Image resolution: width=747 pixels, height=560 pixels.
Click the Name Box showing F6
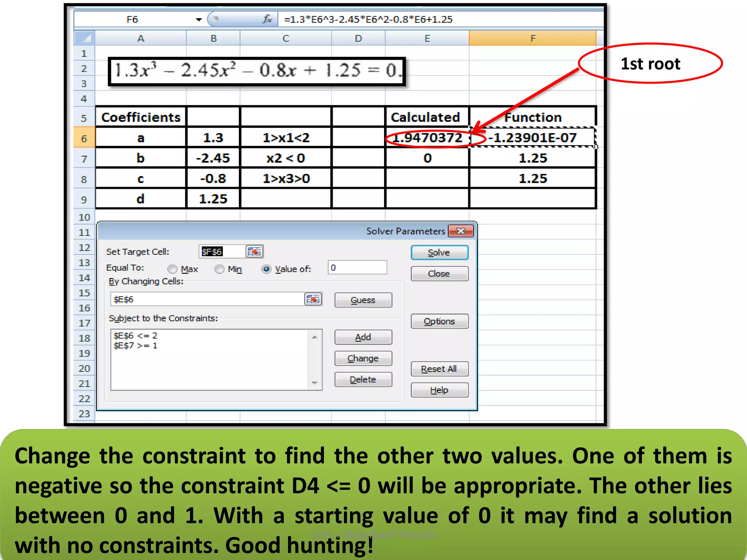click(x=132, y=19)
